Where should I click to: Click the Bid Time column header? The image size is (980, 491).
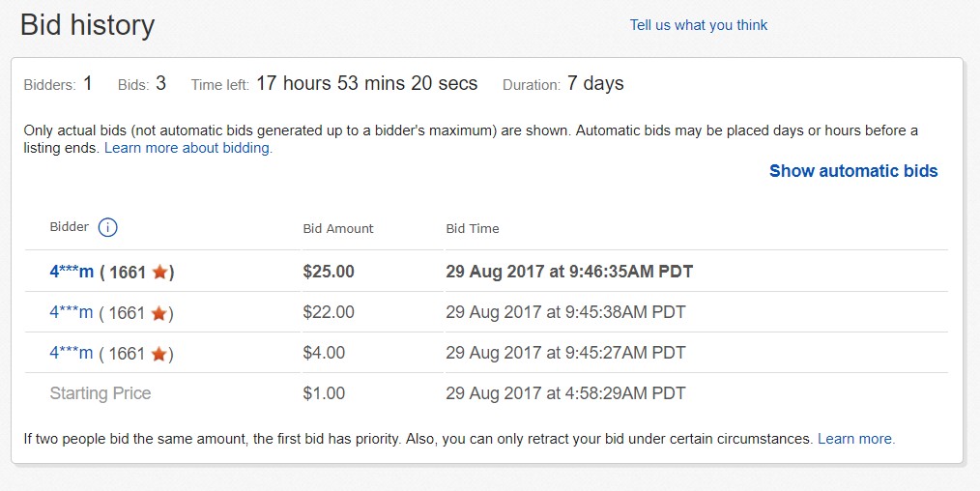473,229
